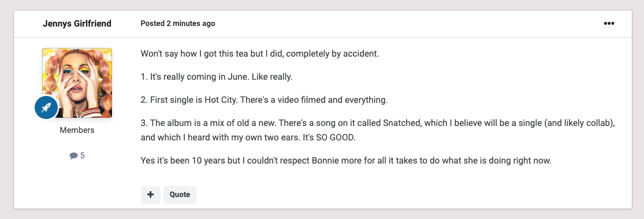Click the '2 minutes ago' timestamp link

tap(191, 24)
